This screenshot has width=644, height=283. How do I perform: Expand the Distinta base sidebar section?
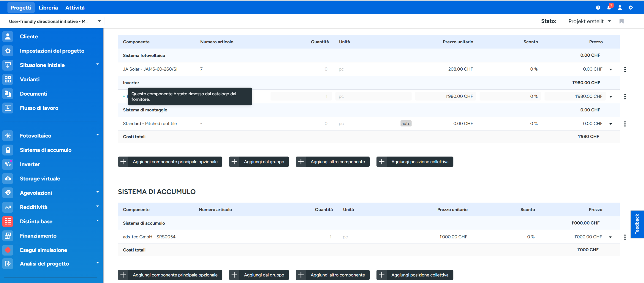pyautogui.click(x=97, y=221)
